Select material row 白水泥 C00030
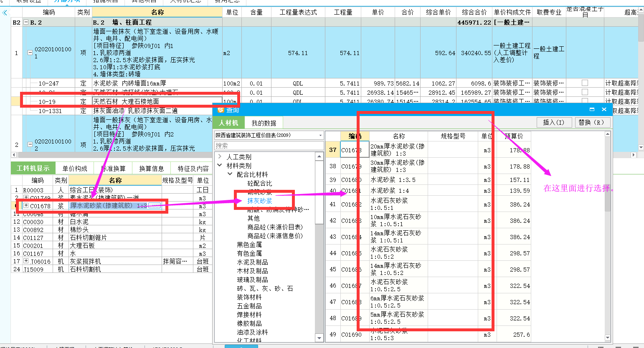The image size is (644, 348). point(112,222)
